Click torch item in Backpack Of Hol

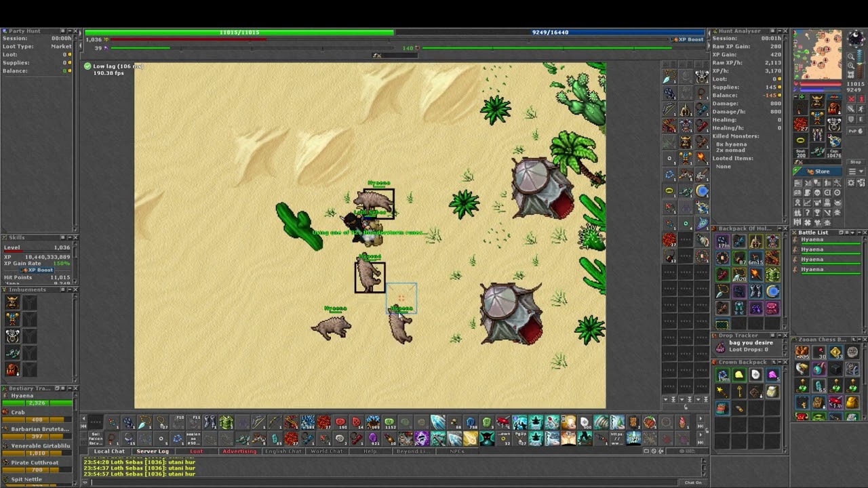(x=755, y=274)
